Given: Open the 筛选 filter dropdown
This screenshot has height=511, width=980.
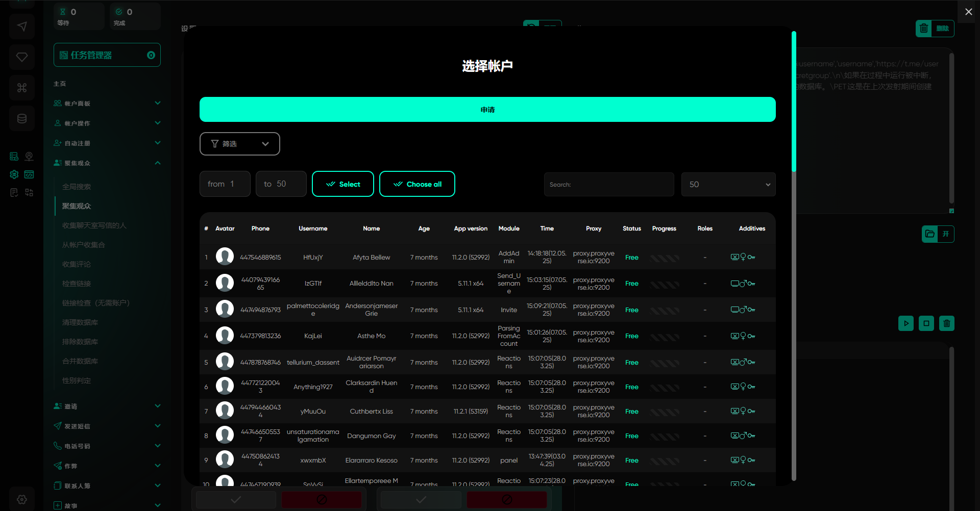Looking at the screenshot, I should 239,144.
